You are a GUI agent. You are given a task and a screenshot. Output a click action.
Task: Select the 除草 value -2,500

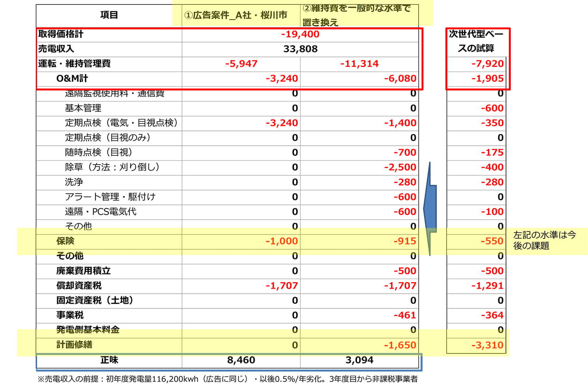click(400, 167)
